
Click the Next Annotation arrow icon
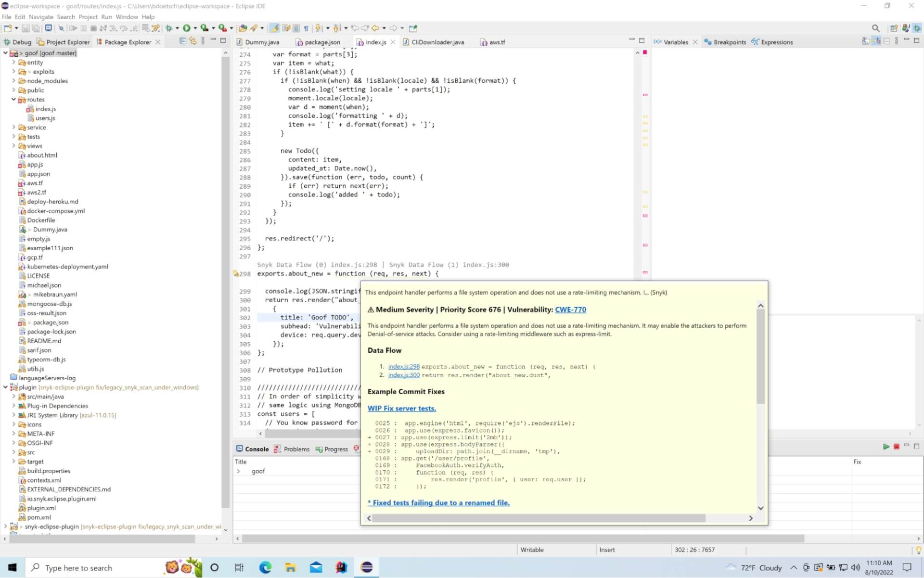pyautogui.click(x=318, y=28)
